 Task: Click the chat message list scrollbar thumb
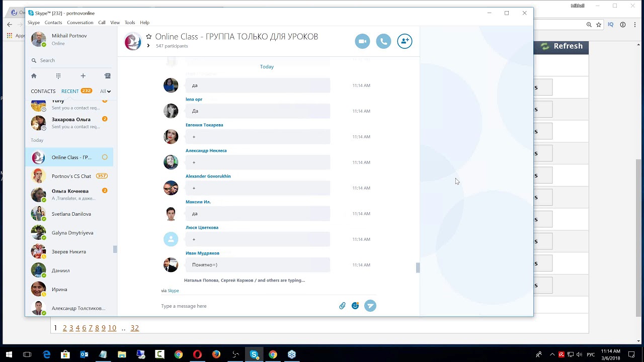(x=418, y=268)
